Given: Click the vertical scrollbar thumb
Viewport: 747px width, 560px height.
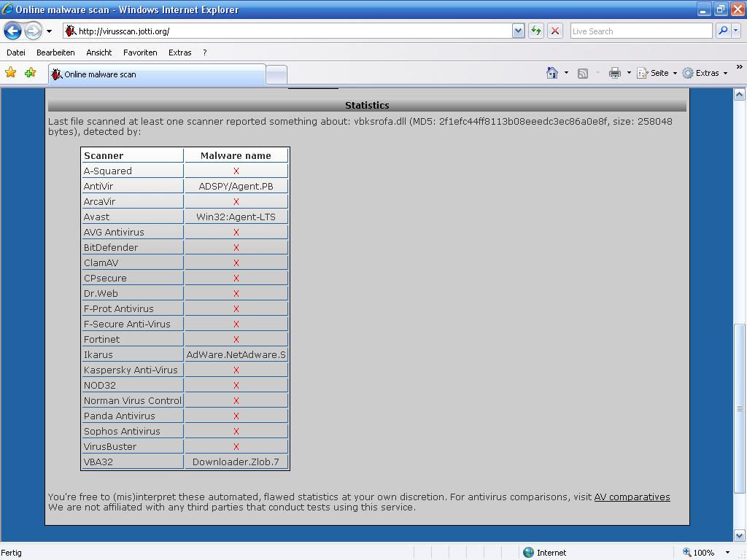Looking at the screenshot, I should pos(740,408).
